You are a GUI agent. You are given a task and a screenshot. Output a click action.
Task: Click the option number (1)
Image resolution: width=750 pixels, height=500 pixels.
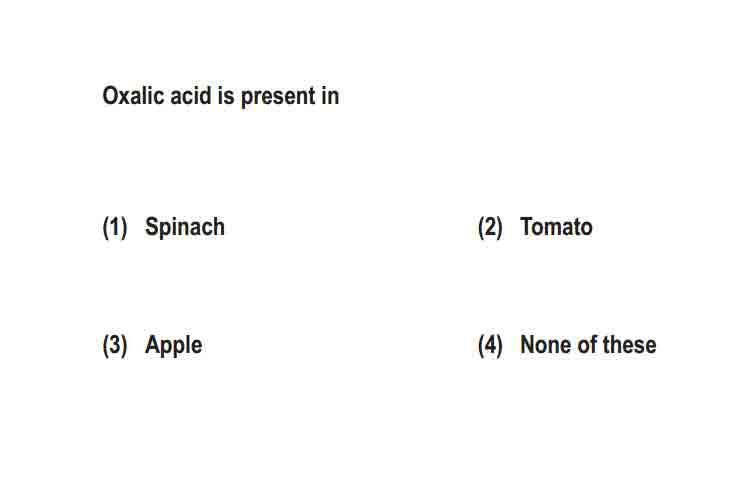pyautogui.click(x=115, y=227)
